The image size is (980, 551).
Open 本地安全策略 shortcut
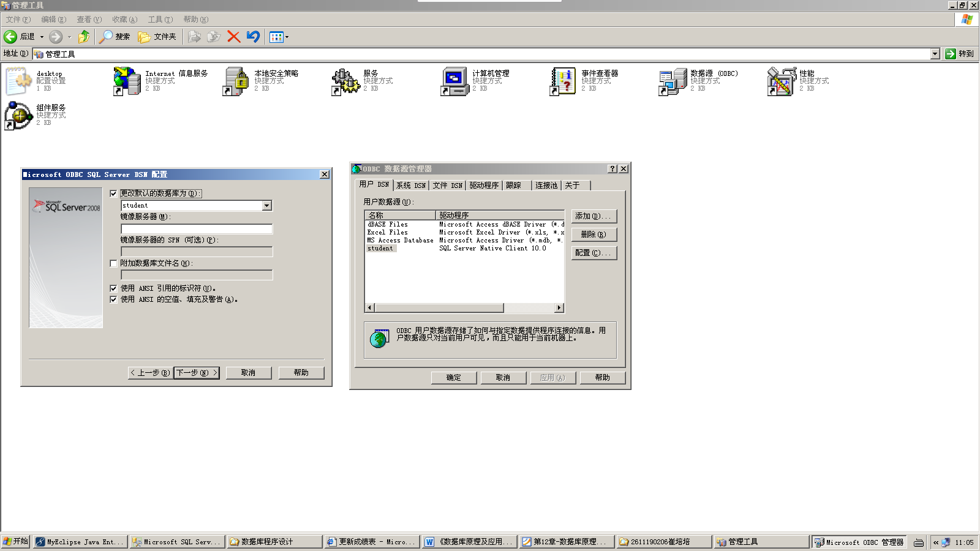[x=236, y=81]
